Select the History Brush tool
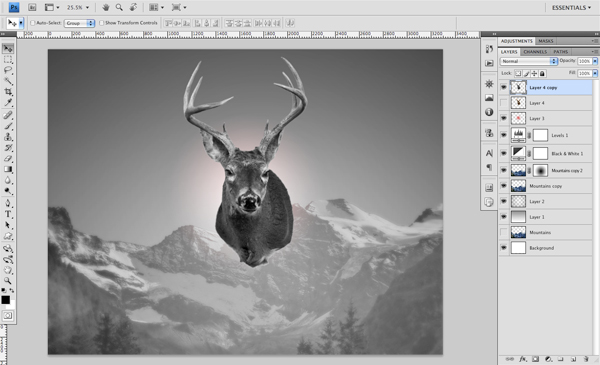Screen dimensions: 600x365 [x=8, y=147]
